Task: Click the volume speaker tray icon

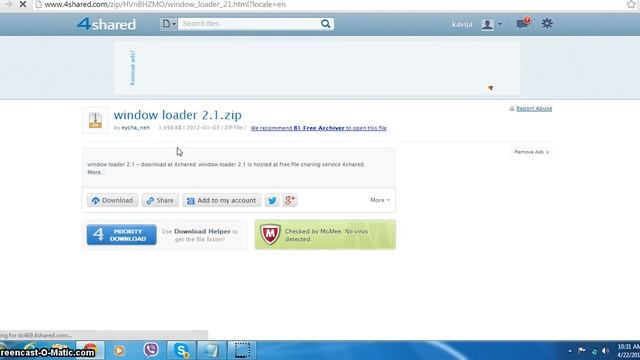Action: [606, 351]
